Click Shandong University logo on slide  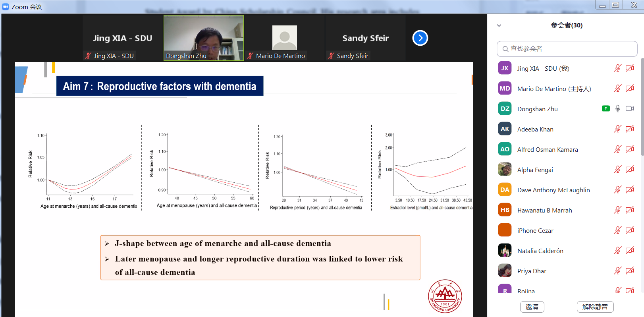tap(445, 296)
